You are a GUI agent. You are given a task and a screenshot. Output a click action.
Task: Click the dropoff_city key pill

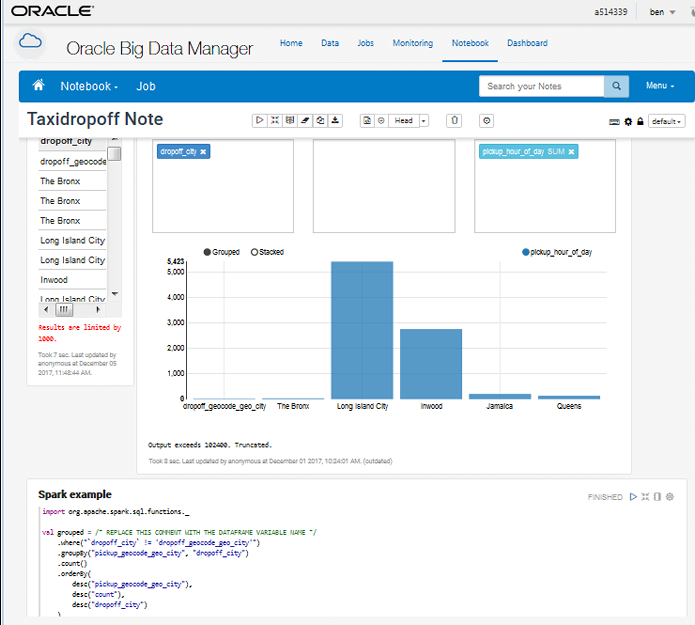[x=184, y=152]
